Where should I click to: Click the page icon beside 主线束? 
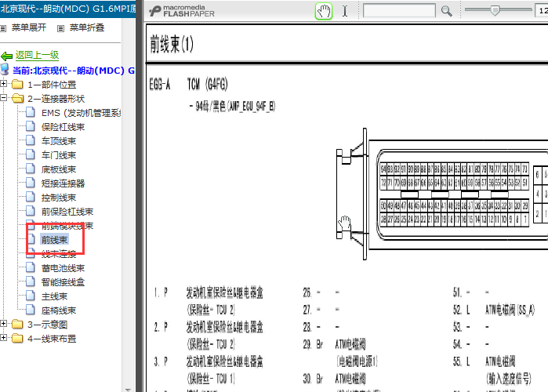pos(31,296)
